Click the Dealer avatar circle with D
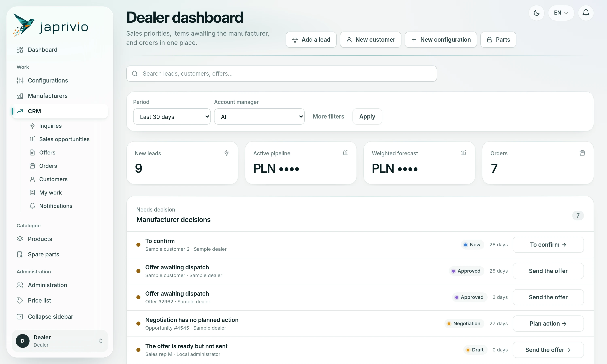 pyautogui.click(x=23, y=341)
